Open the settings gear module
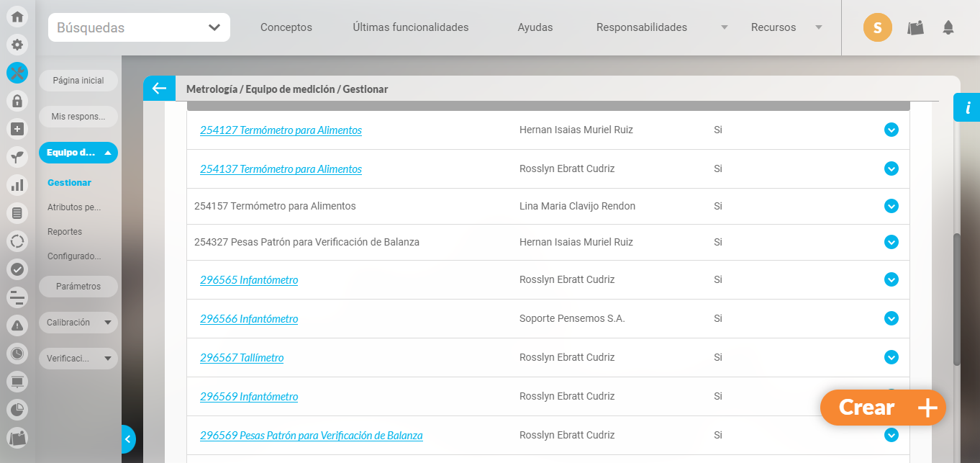The height and width of the screenshot is (463, 980). pyautogui.click(x=17, y=45)
